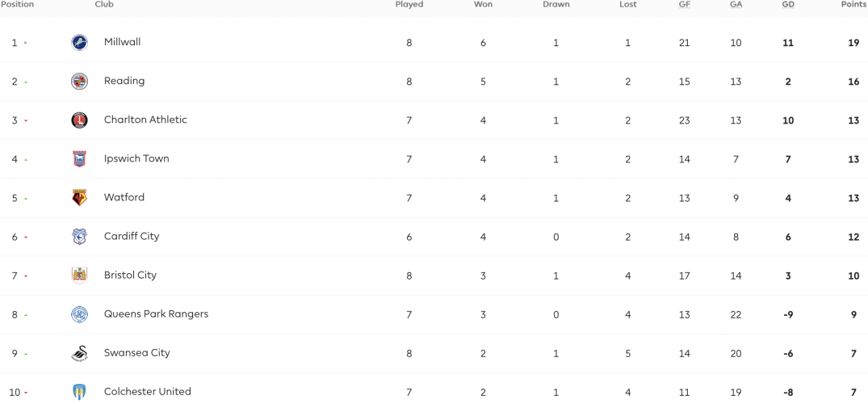Click the Played column header

click(x=409, y=4)
